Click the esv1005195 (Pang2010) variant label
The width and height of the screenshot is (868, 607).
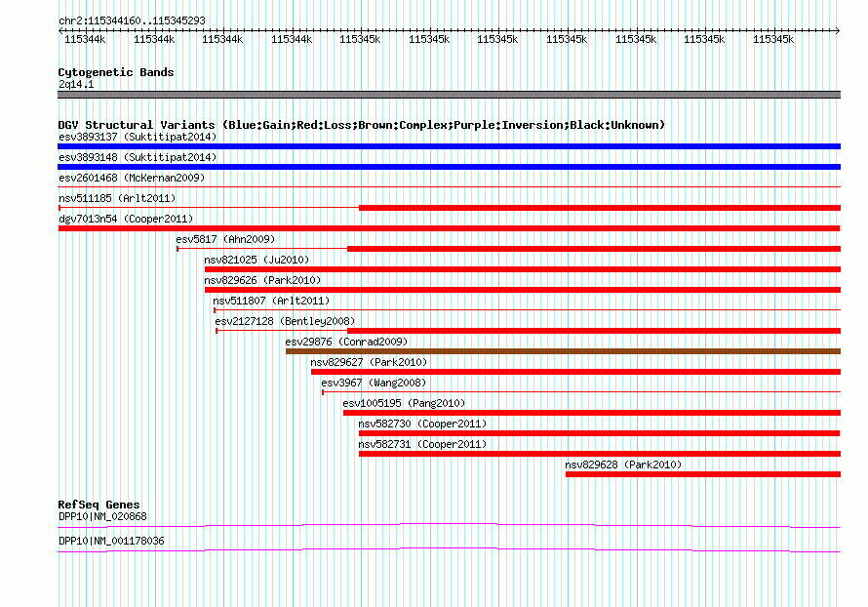[x=404, y=403]
